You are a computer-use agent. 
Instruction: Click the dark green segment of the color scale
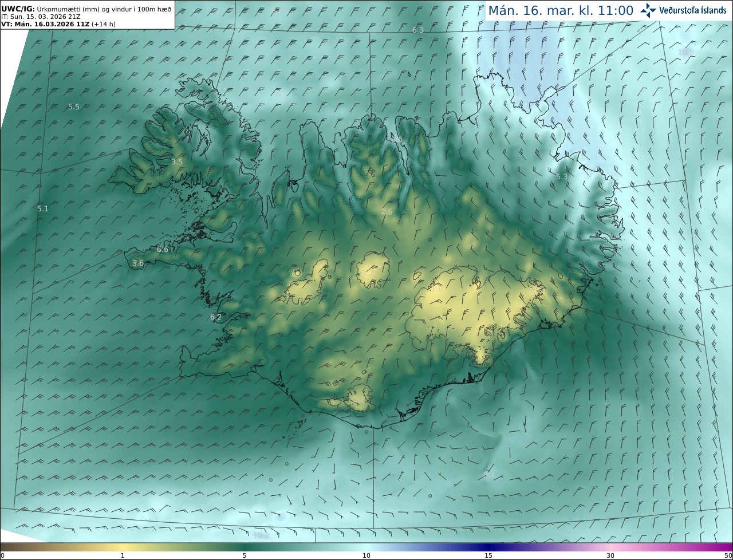(245, 547)
